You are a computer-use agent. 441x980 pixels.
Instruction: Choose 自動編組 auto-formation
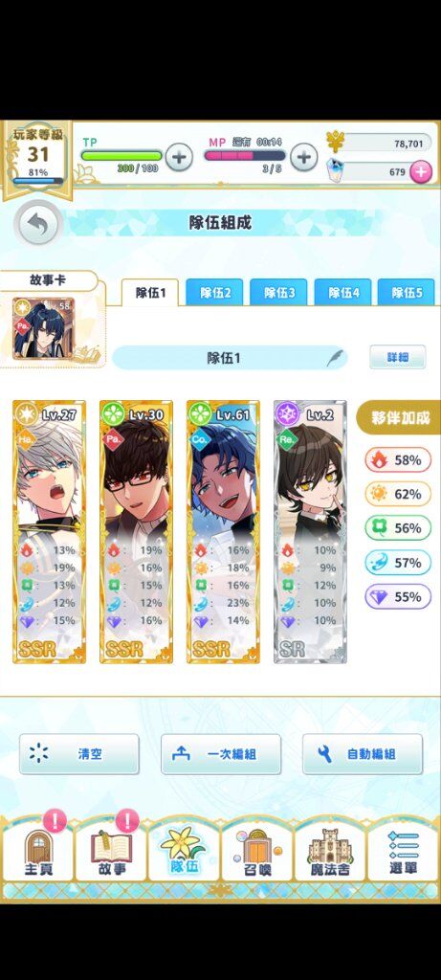pos(363,754)
